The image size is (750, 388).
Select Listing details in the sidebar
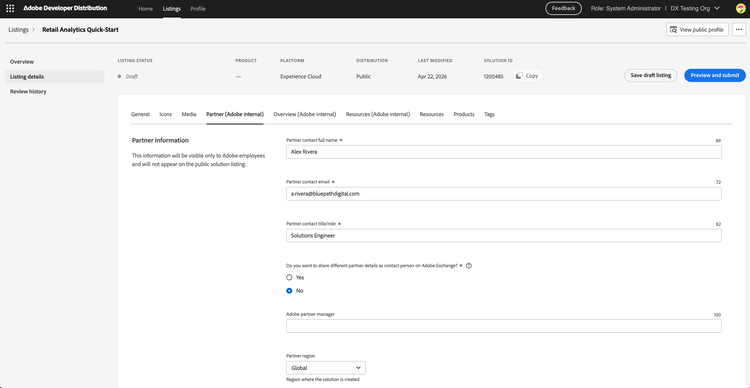pos(55,77)
